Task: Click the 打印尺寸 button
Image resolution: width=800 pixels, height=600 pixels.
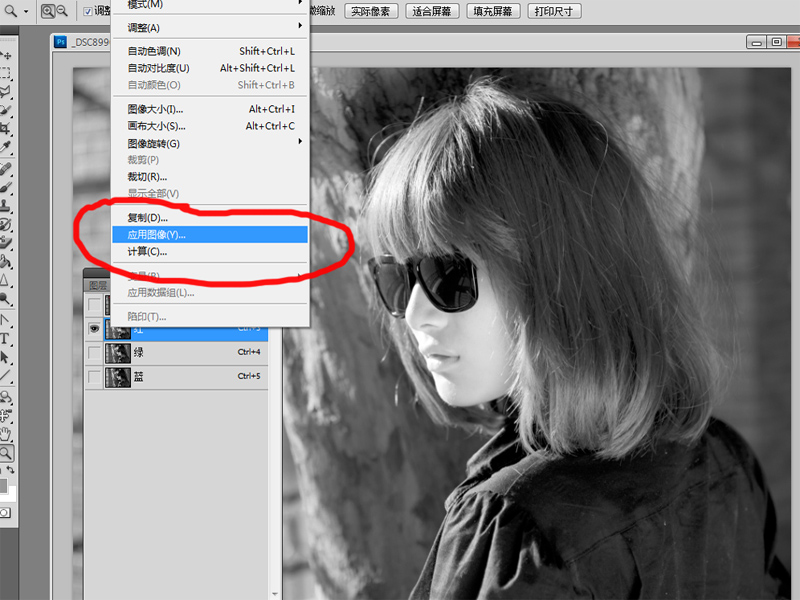Action: tap(553, 11)
